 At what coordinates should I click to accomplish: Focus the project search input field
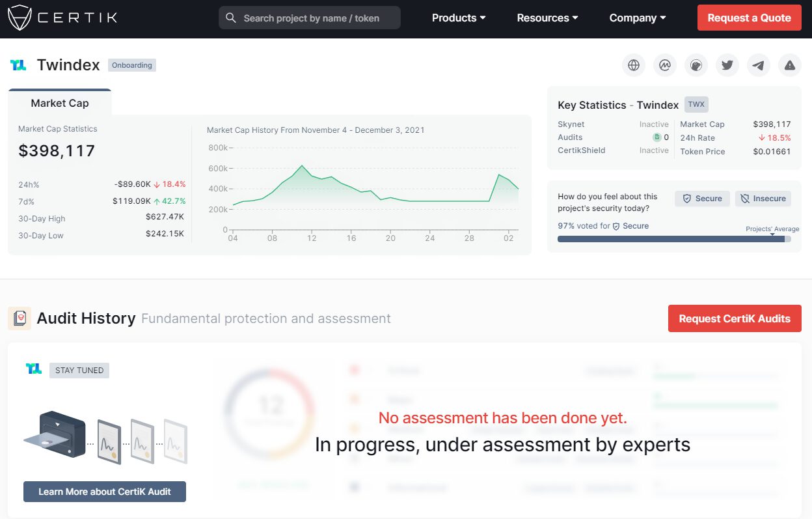(x=310, y=18)
